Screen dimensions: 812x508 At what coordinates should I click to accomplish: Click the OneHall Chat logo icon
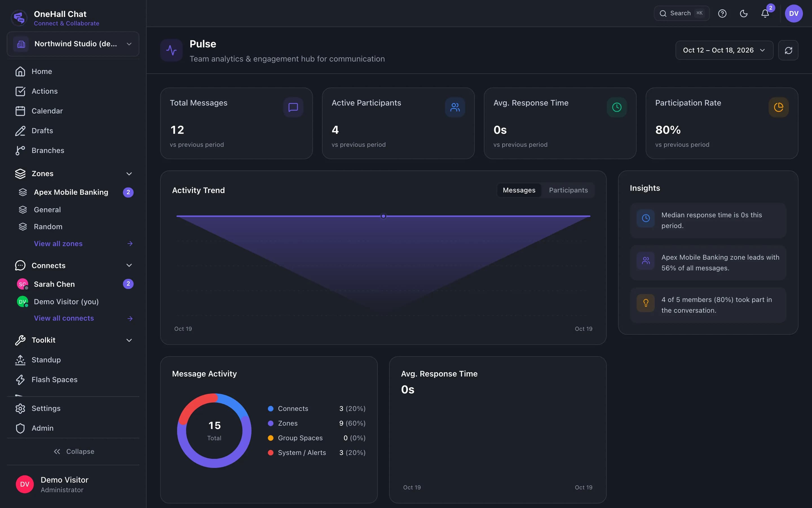pos(19,18)
